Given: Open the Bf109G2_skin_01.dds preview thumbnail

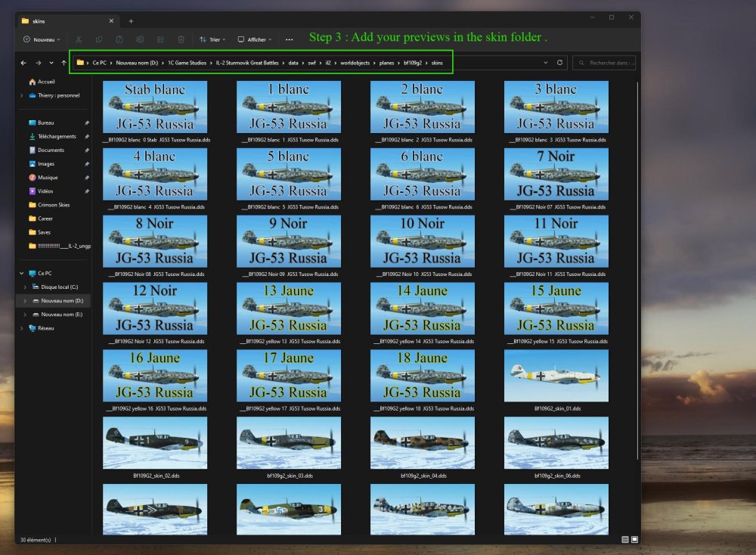Looking at the screenshot, I should pos(556,376).
